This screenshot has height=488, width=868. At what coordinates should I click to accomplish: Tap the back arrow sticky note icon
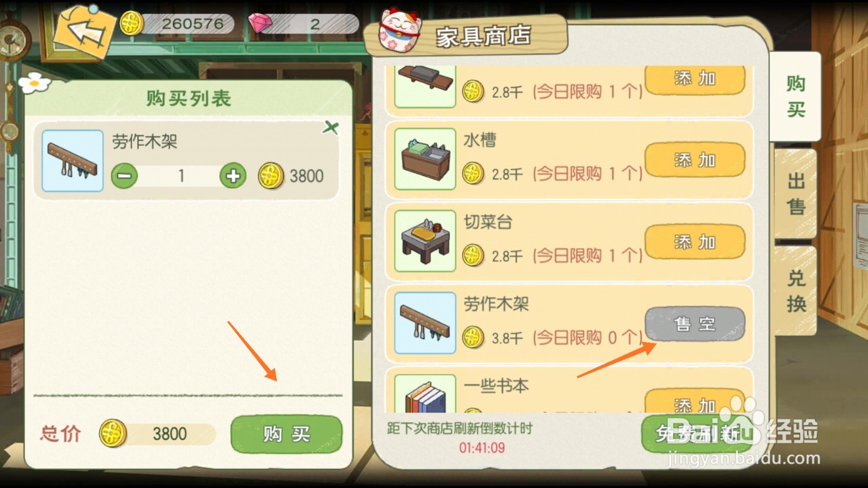pyautogui.click(x=84, y=30)
